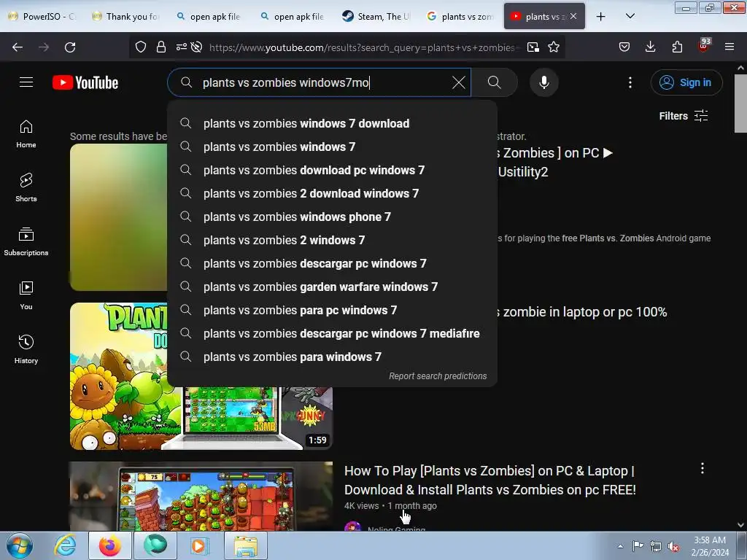Select the suggestion 'plants vs zombies 2 windows 7'
The width and height of the screenshot is (747, 560).
pyautogui.click(x=332, y=240)
